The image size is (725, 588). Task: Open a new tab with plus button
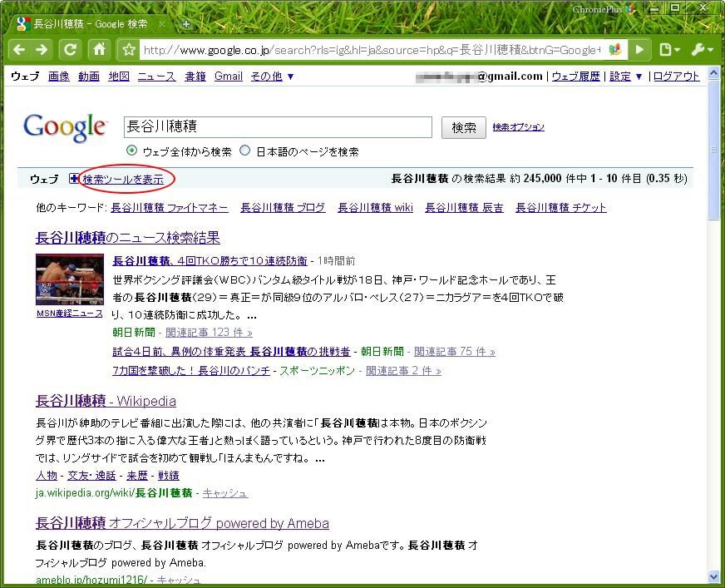186,24
